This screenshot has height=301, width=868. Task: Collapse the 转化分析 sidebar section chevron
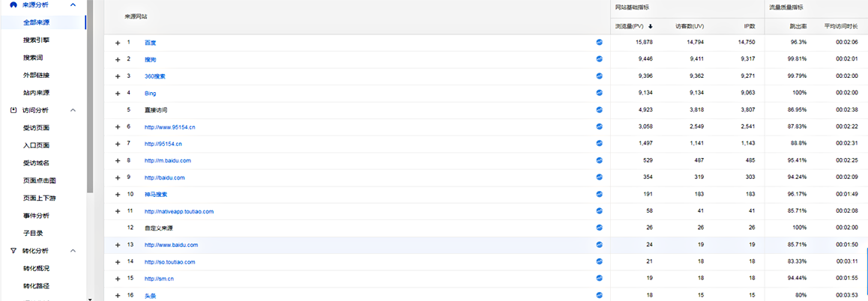pyautogui.click(x=73, y=251)
